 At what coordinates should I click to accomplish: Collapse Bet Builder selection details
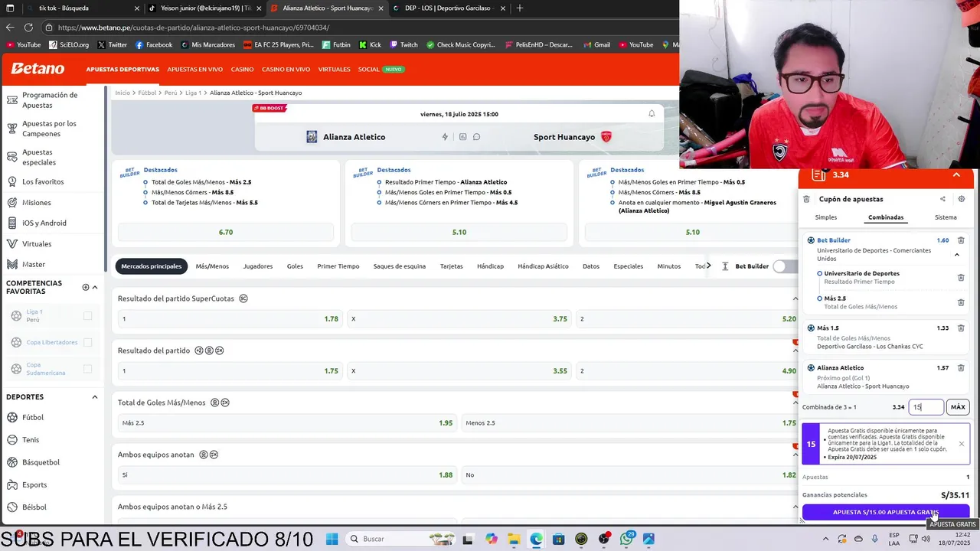pos(957,255)
